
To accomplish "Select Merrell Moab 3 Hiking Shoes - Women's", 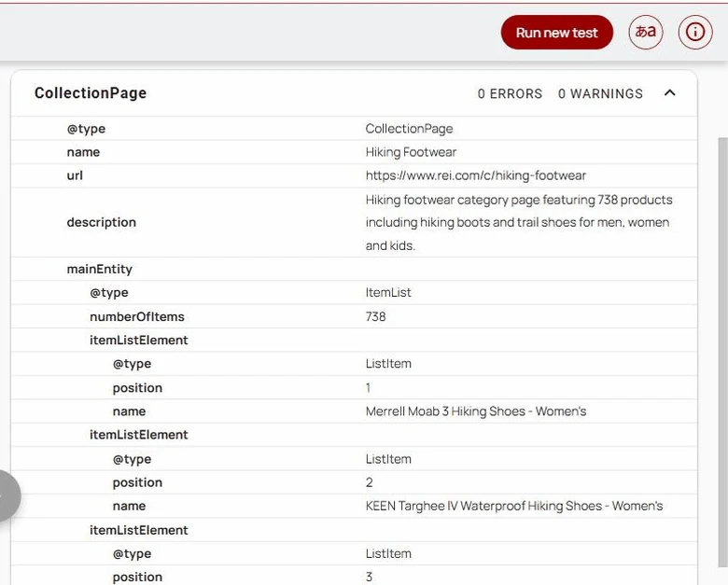I will pos(476,411).
